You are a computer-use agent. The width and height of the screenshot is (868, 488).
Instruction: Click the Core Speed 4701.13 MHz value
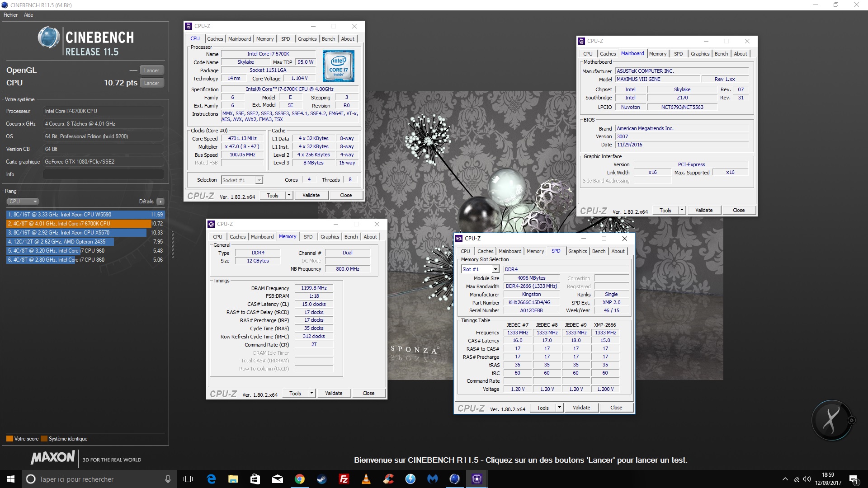tap(242, 139)
